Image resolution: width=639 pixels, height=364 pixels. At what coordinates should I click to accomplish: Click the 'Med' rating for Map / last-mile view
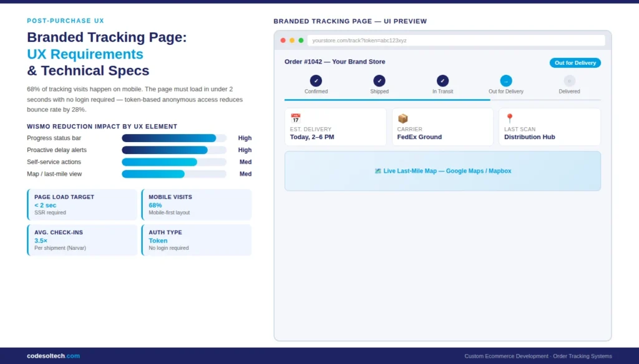pyautogui.click(x=245, y=174)
